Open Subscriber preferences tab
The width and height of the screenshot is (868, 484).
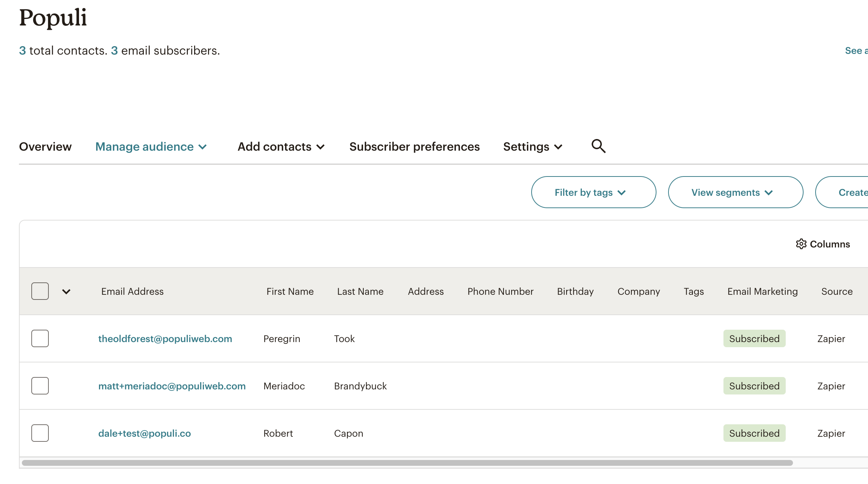point(414,147)
